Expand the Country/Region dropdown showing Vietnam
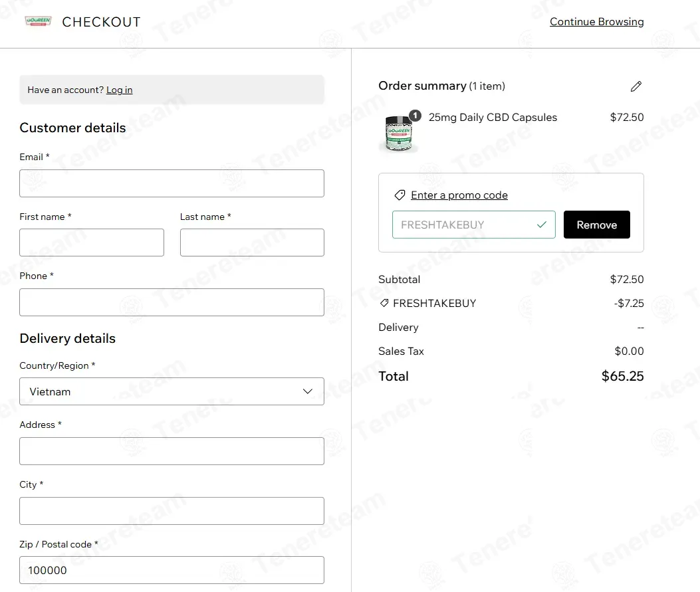The height and width of the screenshot is (592, 700). point(172,391)
